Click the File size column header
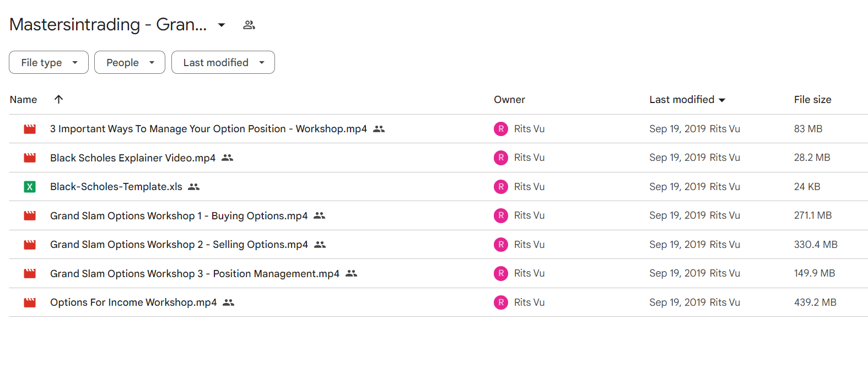Screen dimensions: 868x389 (812, 100)
